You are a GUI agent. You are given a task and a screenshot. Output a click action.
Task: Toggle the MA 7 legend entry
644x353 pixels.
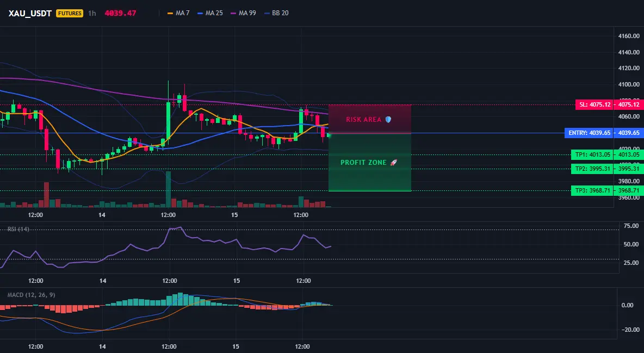(178, 13)
